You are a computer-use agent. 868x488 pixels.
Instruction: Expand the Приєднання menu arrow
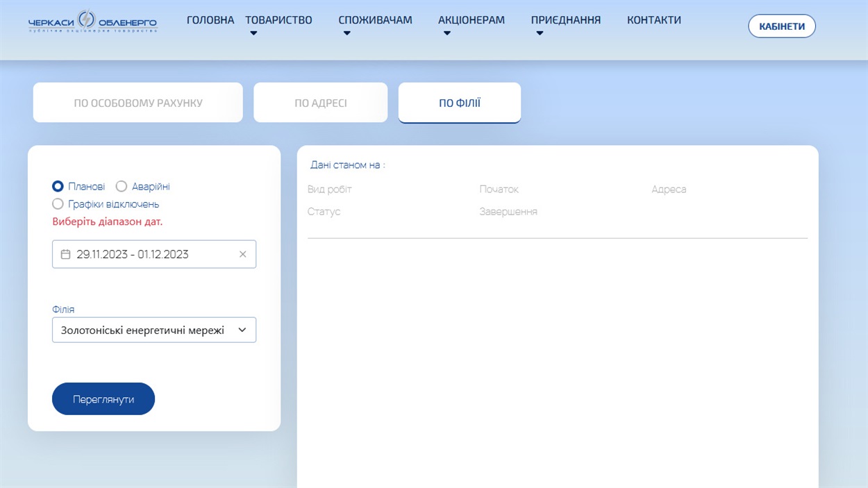coord(540,33)
